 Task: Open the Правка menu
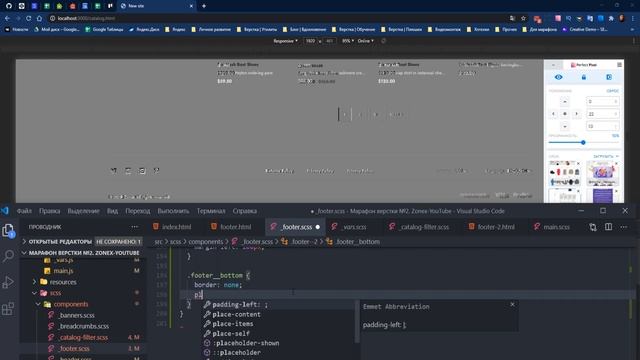pos(49,211)
